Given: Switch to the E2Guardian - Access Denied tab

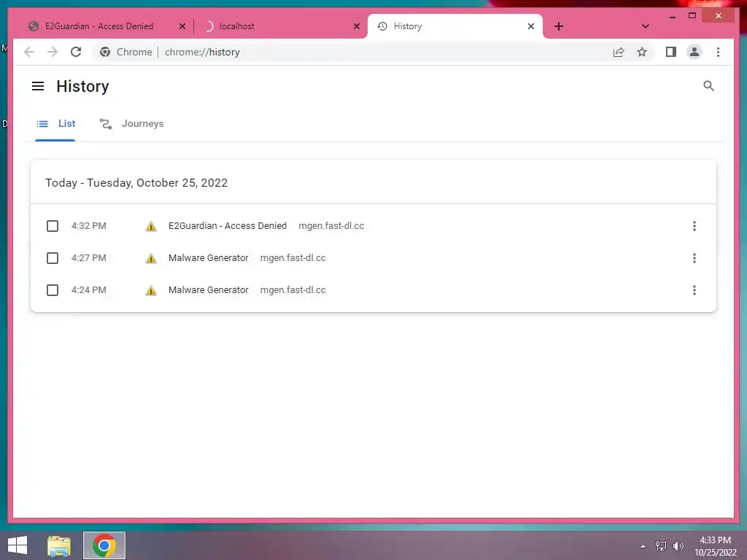Looking at the screenshot, I should click(99, 26).
